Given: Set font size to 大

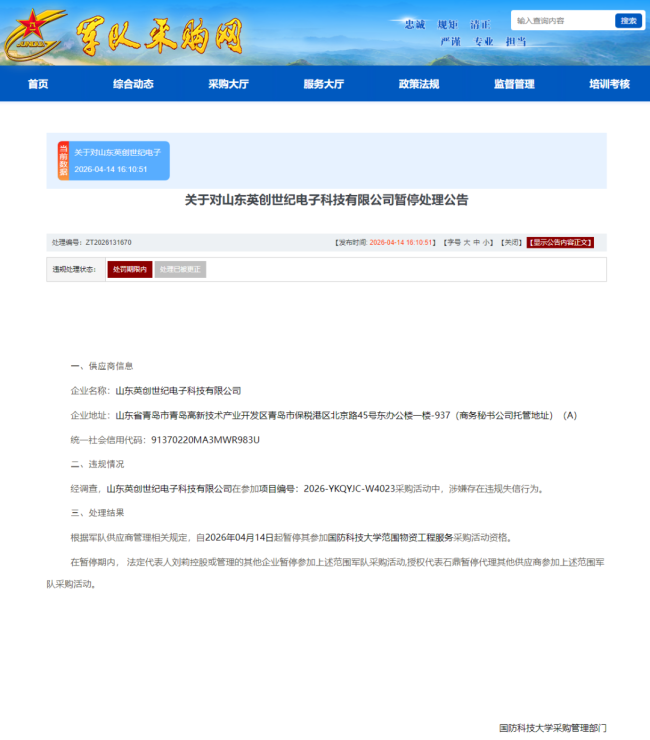Looking at the screenshot, I should [466, 243].
